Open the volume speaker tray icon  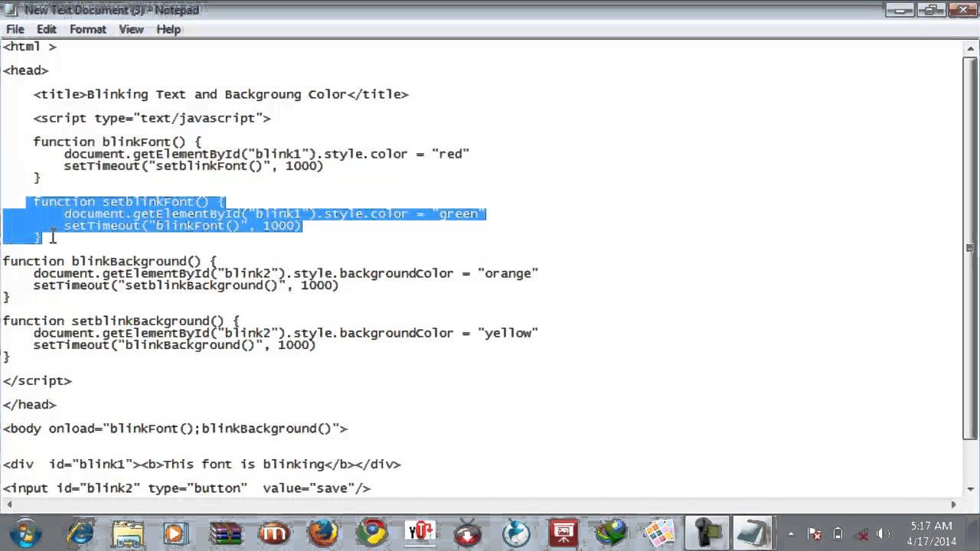pyautogui.click(x=884, y=533)
